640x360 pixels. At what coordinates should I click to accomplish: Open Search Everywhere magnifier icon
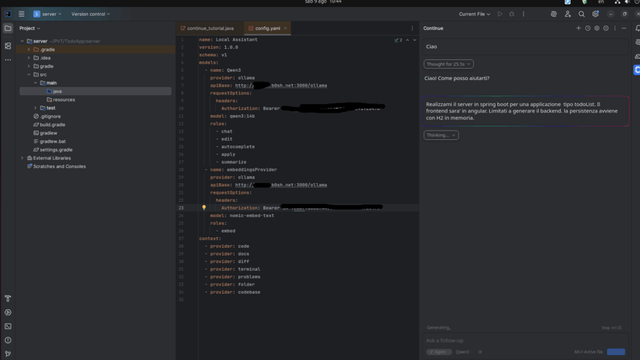[582, 14]
